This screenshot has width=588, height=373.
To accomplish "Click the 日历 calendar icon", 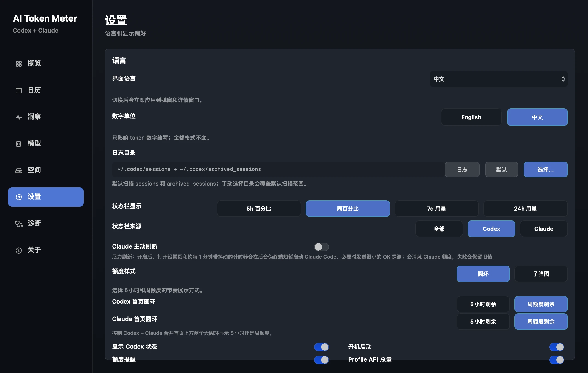I will (x=19, y=90).
